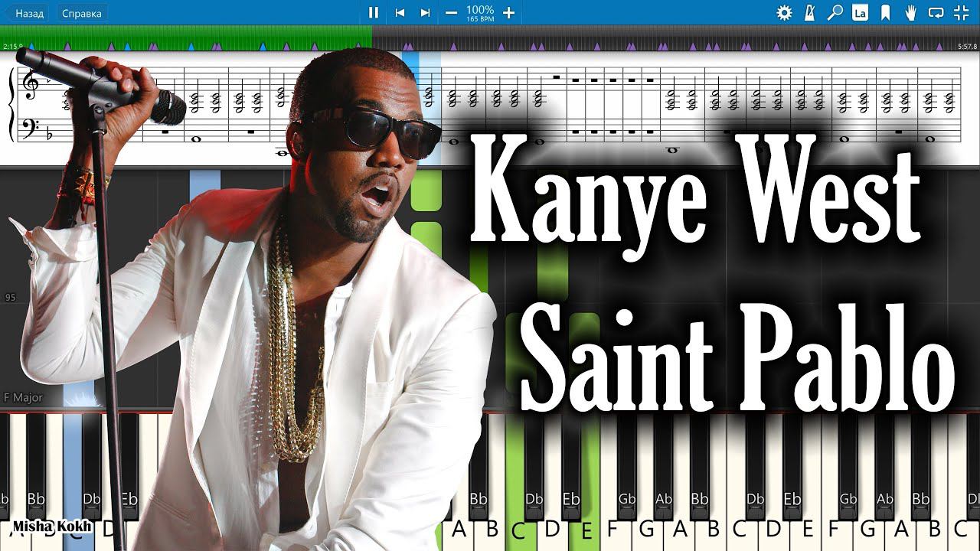Open the settings gear menu
Screen dimensions: 980x551
(784, 12)
